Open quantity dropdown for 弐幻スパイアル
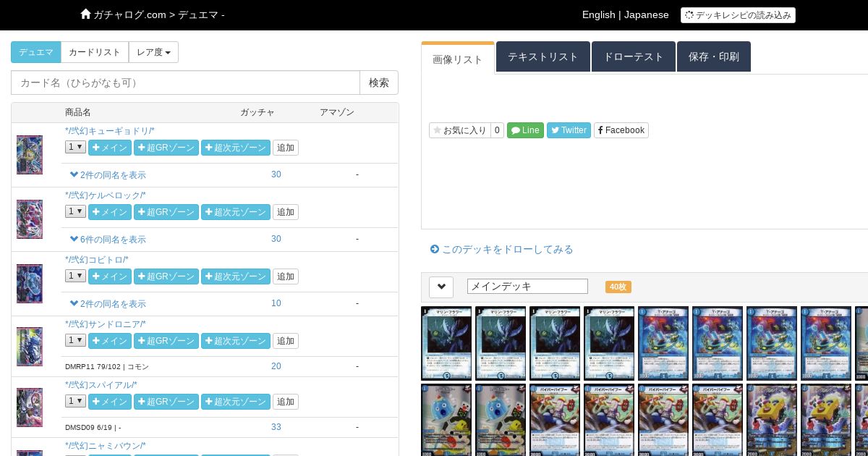Image resolution: width=868 pixels, height=456 pixels. pyautogui.click(x=75, y=401)
